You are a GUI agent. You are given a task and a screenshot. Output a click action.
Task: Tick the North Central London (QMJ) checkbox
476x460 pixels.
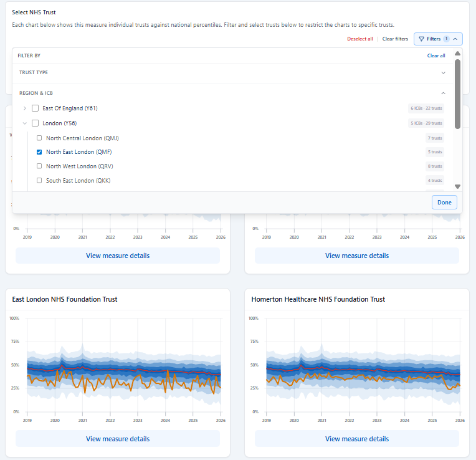40,138
